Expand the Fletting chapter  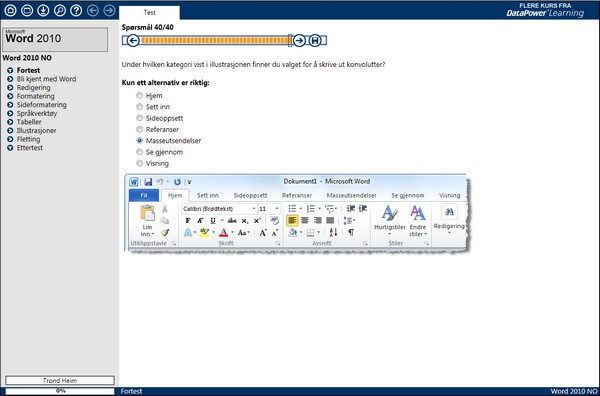click(10, 139)
